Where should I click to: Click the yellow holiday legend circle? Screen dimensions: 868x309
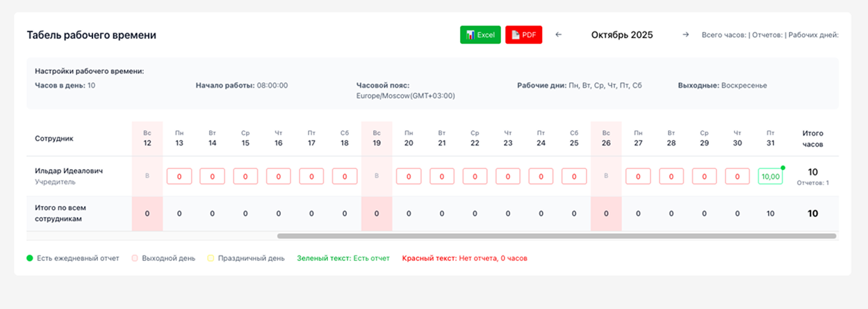pyautogui.click(x=211, y=258)
